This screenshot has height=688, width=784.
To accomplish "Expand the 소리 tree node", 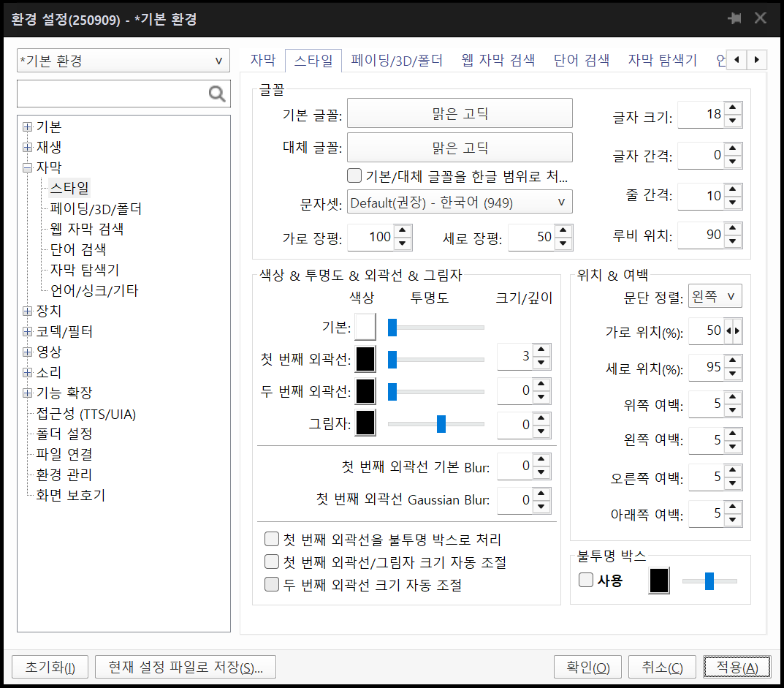I will tap(28, 373).
